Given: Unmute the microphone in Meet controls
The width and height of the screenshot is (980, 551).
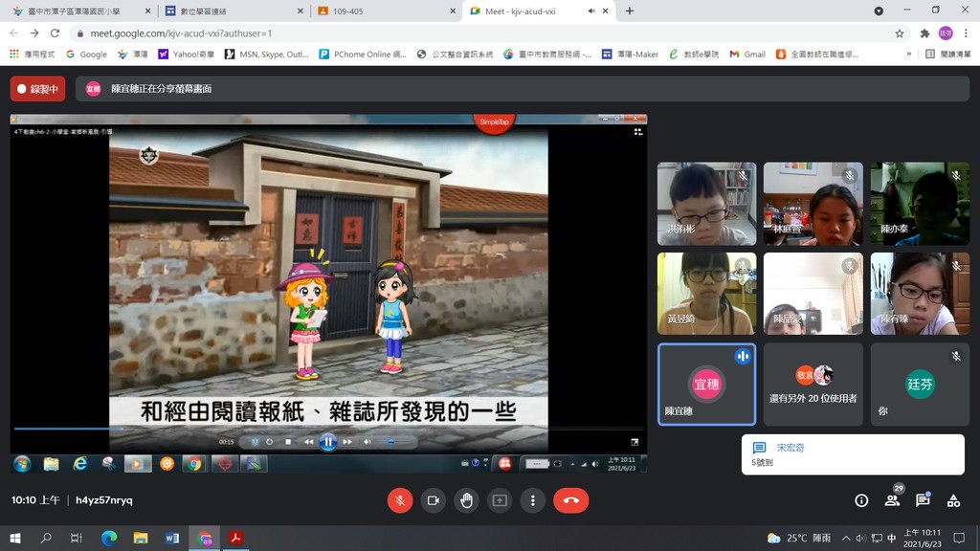Looking at the screenshot, I should tap(400, 500).
